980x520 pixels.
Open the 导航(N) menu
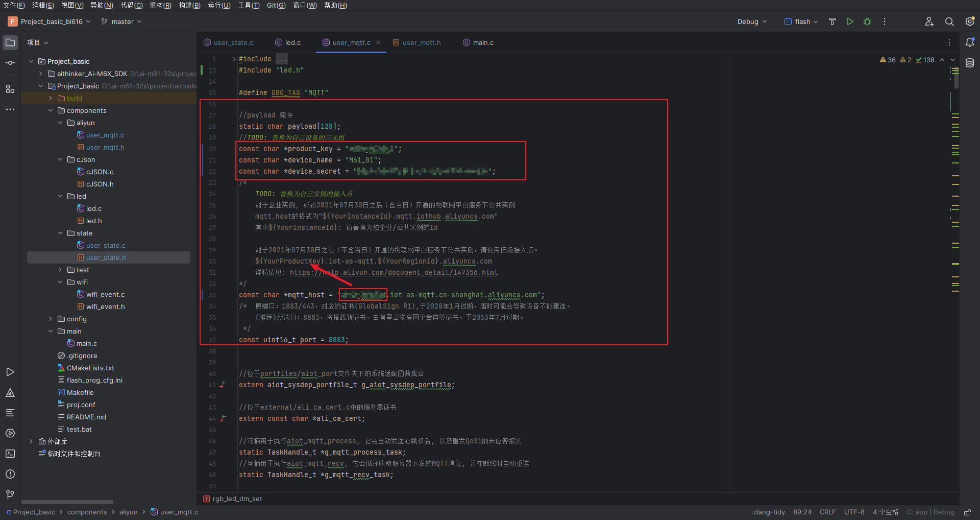[x=102, y=5]
